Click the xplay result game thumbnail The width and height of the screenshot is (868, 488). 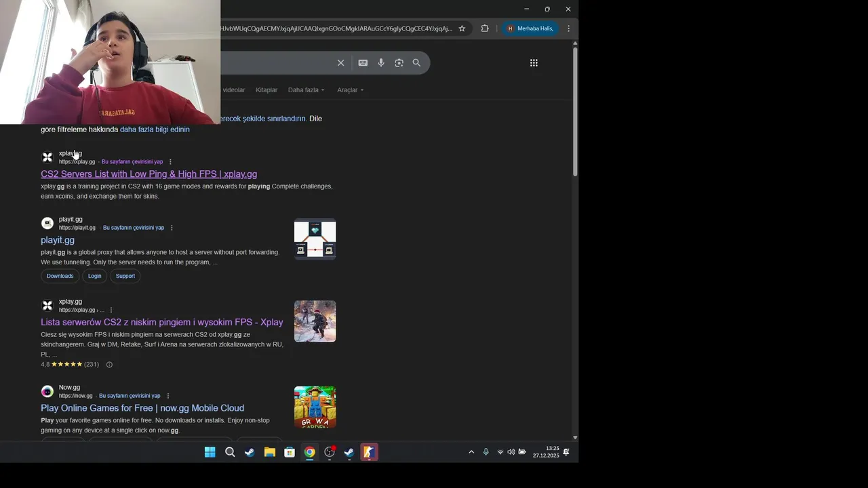[x=315, y=321]
